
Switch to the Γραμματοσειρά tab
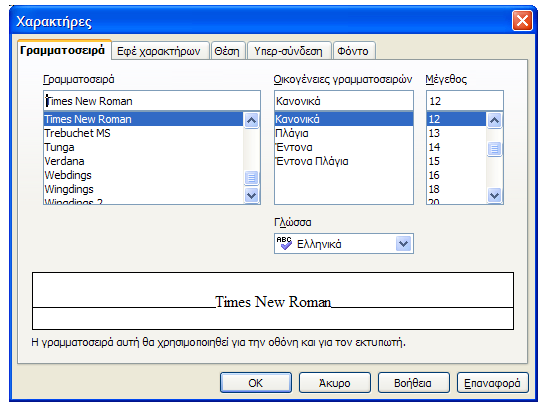[64, 50]
